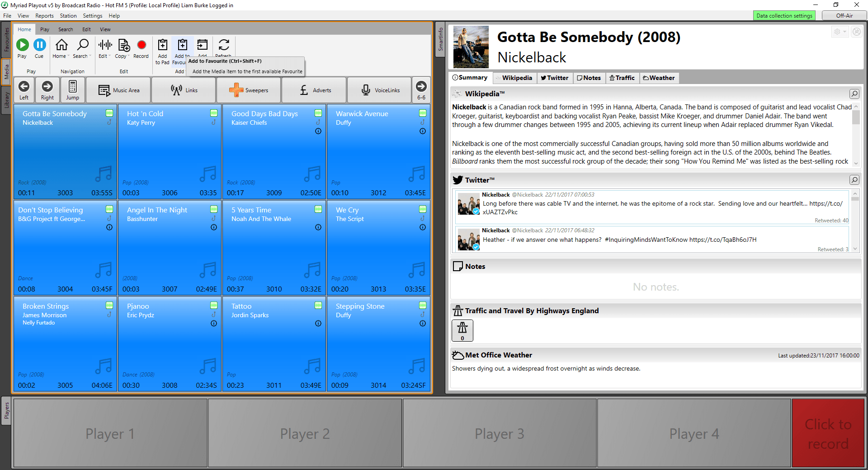Toggle the green indicator on the Tattoo tile
This screenshot has width=868, height=470.
pos(318,305)
